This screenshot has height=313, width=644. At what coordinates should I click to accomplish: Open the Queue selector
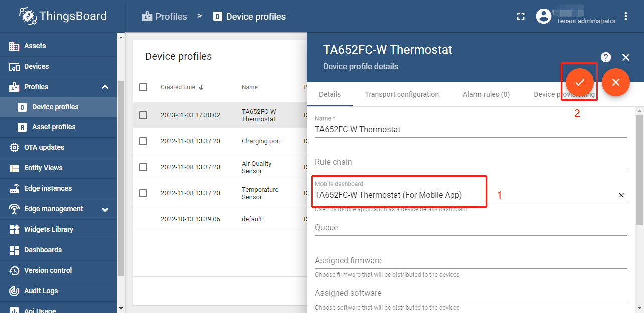point(471,228)
